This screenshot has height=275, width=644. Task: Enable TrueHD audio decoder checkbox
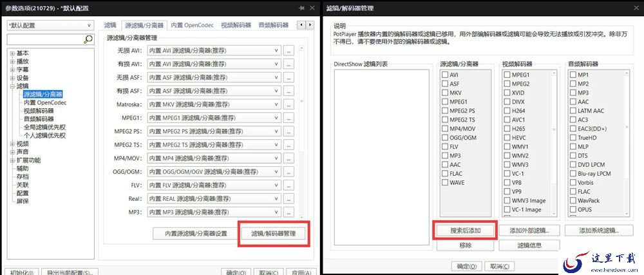(573, 138)
